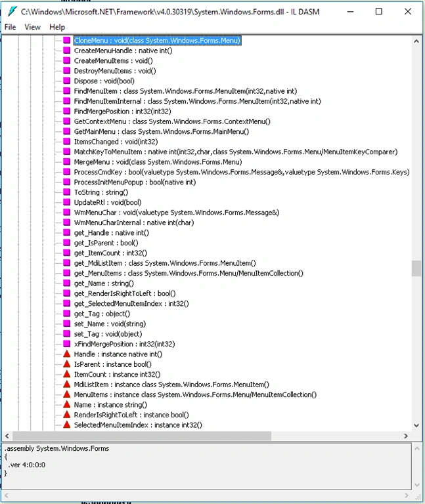Click the method icon next to ToString

[66, 192]
